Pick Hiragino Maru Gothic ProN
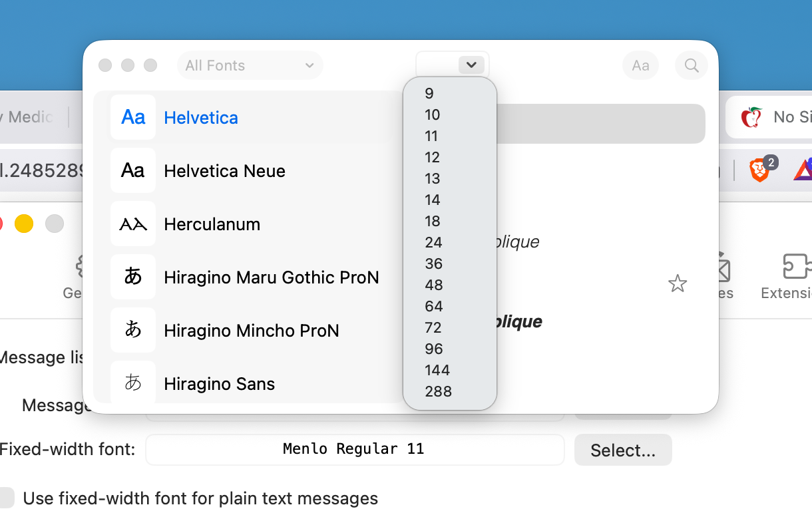 pyautogui.click(x=271, y=277)
